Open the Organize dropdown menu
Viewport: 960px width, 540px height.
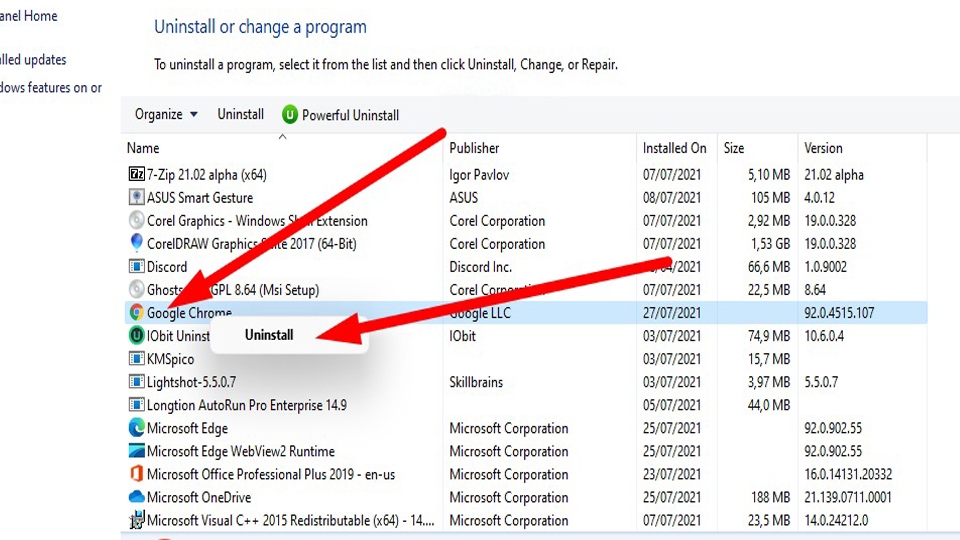[166, 114]
